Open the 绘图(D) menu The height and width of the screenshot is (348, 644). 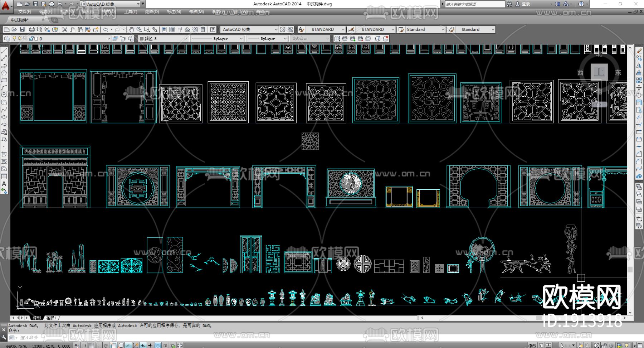click(152, 12)
